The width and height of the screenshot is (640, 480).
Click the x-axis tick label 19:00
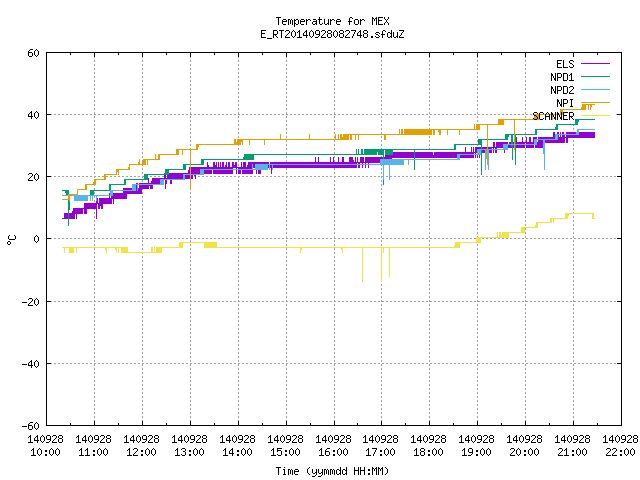point(476,452)
